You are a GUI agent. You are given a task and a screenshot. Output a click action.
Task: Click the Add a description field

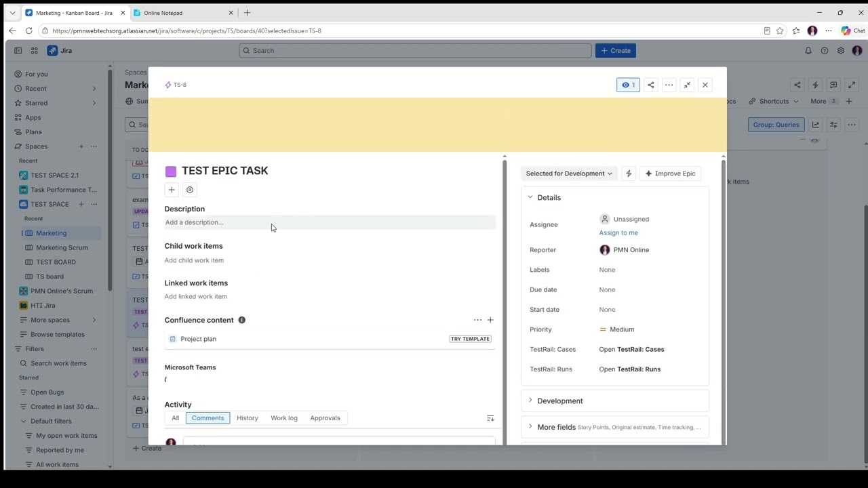pyautogui.click(x=330, y=222)
